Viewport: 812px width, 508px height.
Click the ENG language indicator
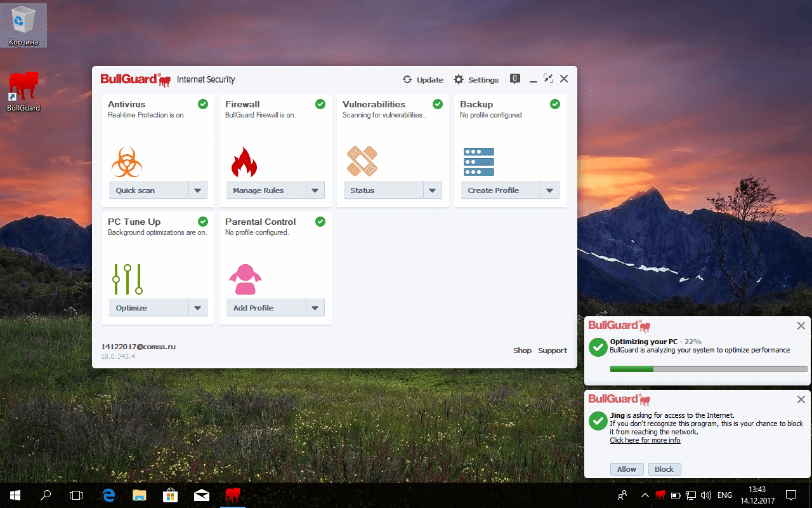pyautogui.click(x=724, y=495)
